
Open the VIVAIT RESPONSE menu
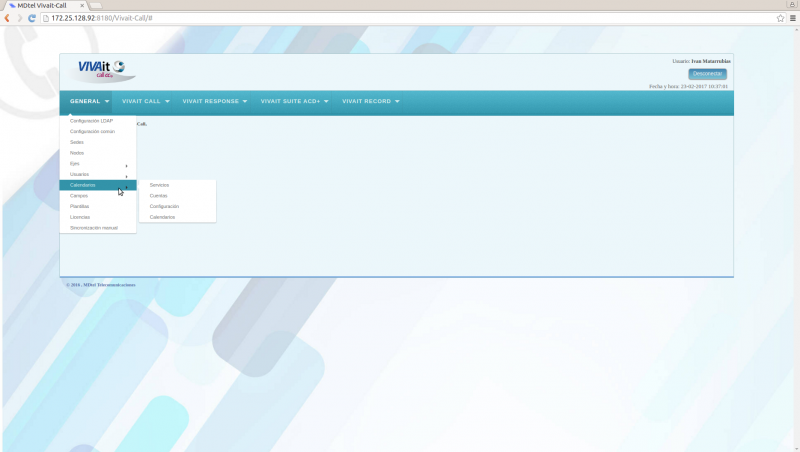tap(214, 102)
